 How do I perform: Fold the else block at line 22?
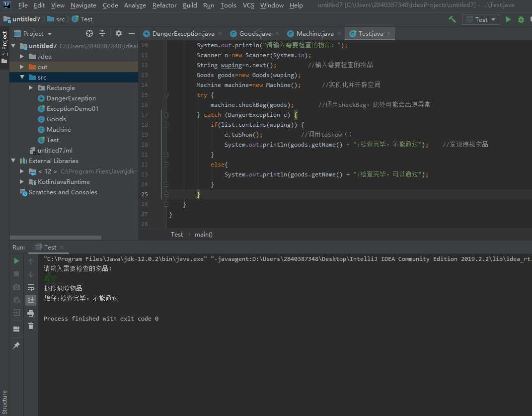point(166,165)
